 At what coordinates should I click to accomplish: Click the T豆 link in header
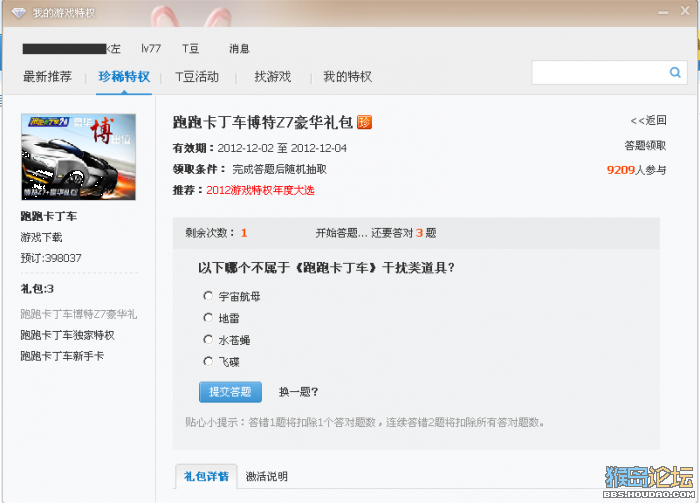[x=190, y=49]
